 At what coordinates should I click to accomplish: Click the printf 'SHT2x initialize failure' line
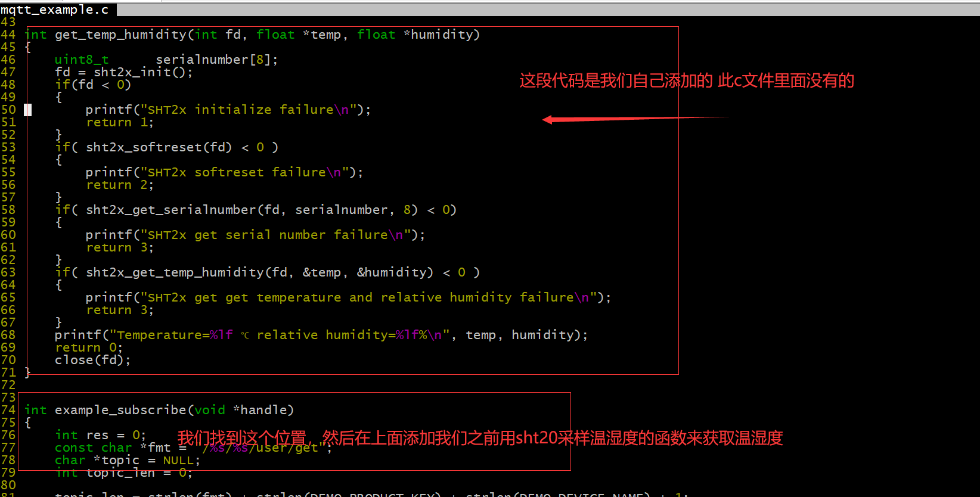(228, 110)
